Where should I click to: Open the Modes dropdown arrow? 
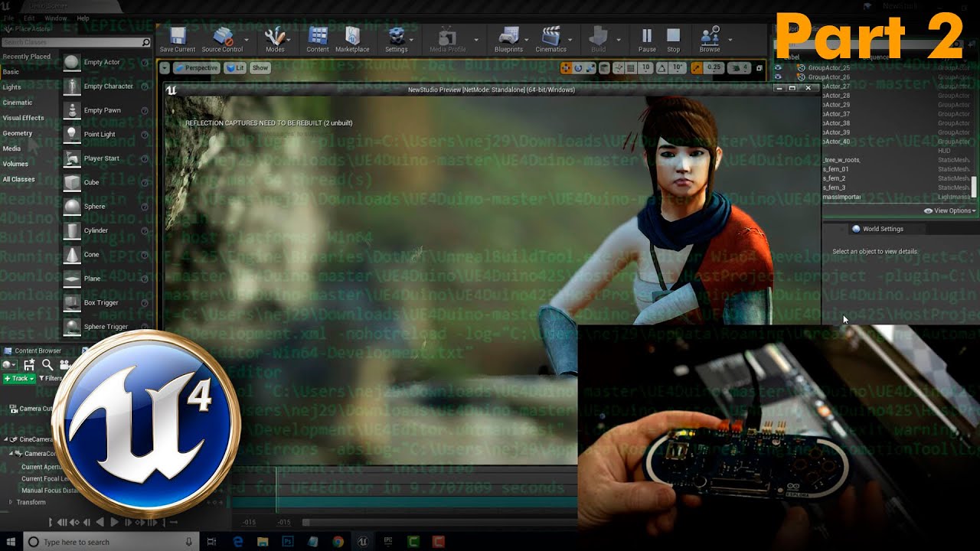pyautogui.click(x=290, y=40)
